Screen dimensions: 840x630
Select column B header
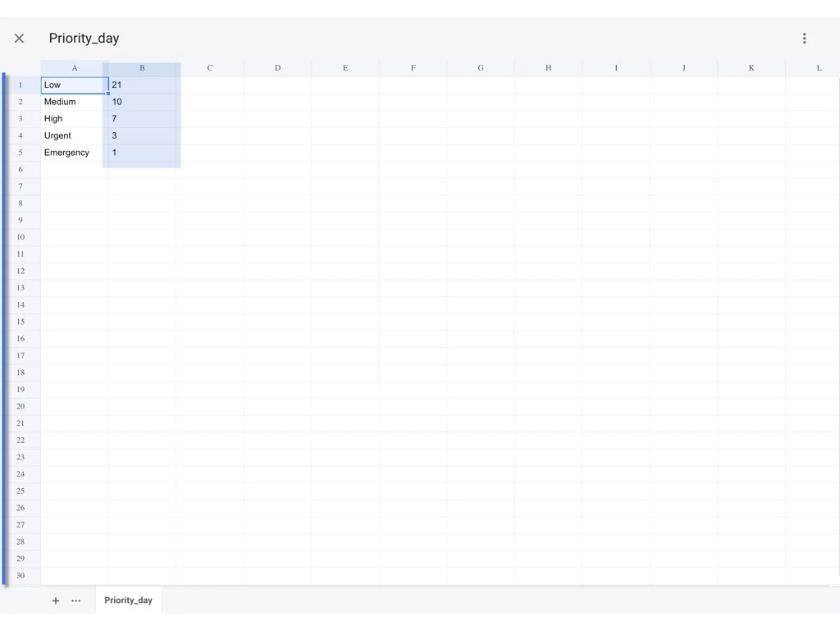coord(142,67)
